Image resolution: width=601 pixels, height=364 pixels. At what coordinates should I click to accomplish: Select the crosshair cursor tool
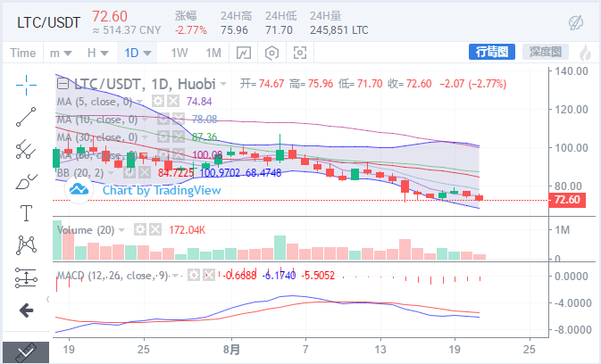click(x=26, y=85)
